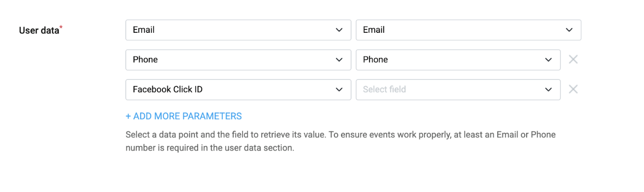Click the 'Facebook Click ID' selected value text
This screenshot has height=192, width=644.
tap(168, 89)
